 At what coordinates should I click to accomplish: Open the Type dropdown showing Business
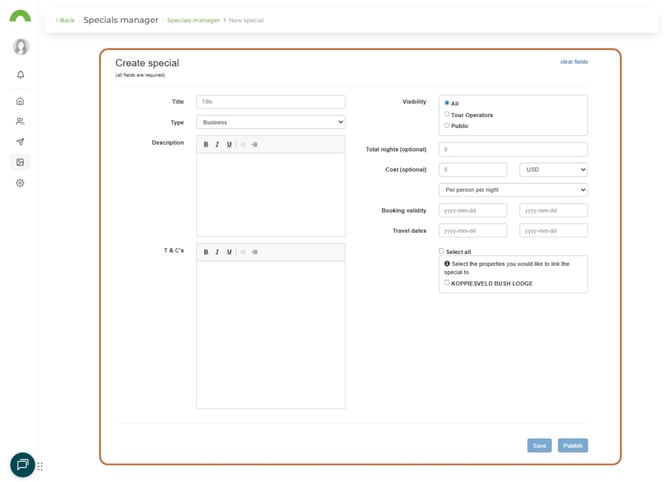(270, 122)
